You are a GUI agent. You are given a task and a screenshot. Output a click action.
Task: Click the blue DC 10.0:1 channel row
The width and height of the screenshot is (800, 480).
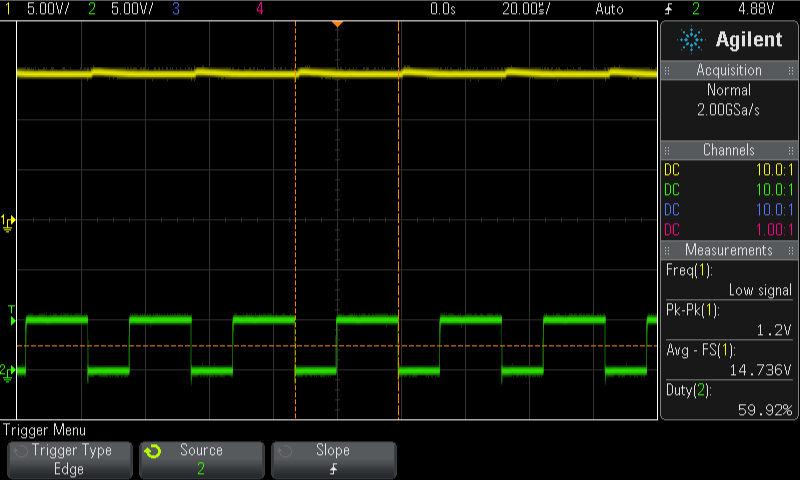coord(729,210)
